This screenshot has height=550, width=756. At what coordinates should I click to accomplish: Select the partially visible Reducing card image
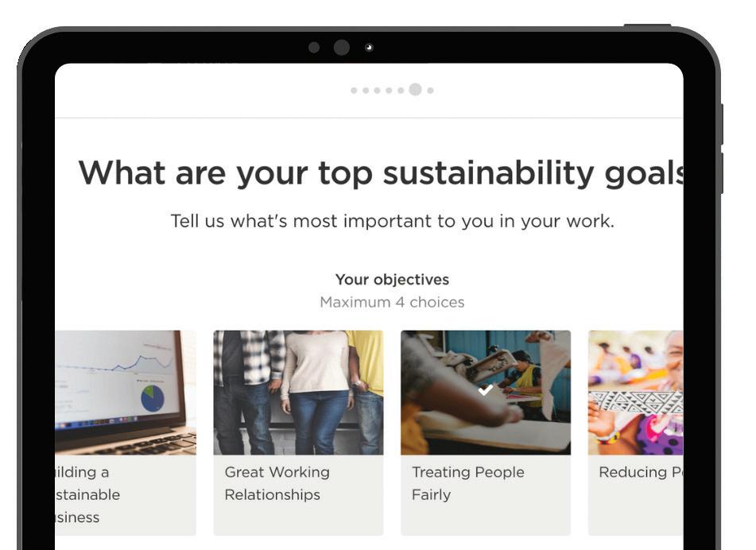click(635, 393)
